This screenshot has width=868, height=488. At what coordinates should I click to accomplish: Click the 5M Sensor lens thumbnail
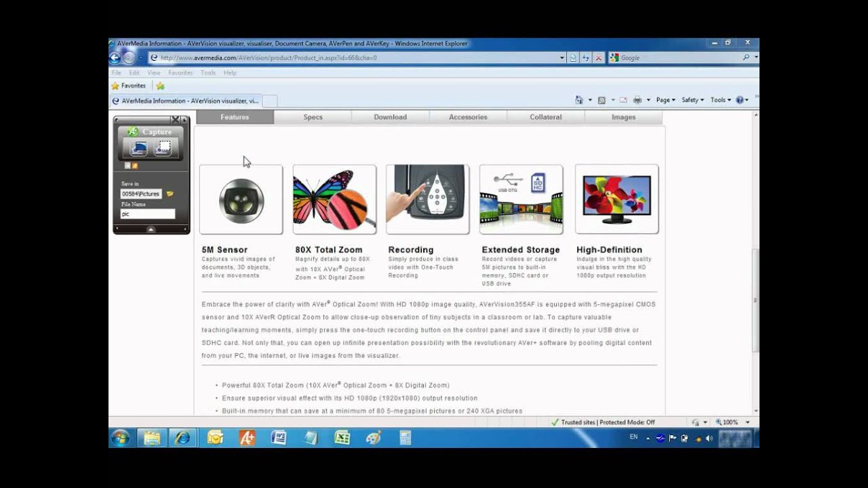(x=241, y=199)
